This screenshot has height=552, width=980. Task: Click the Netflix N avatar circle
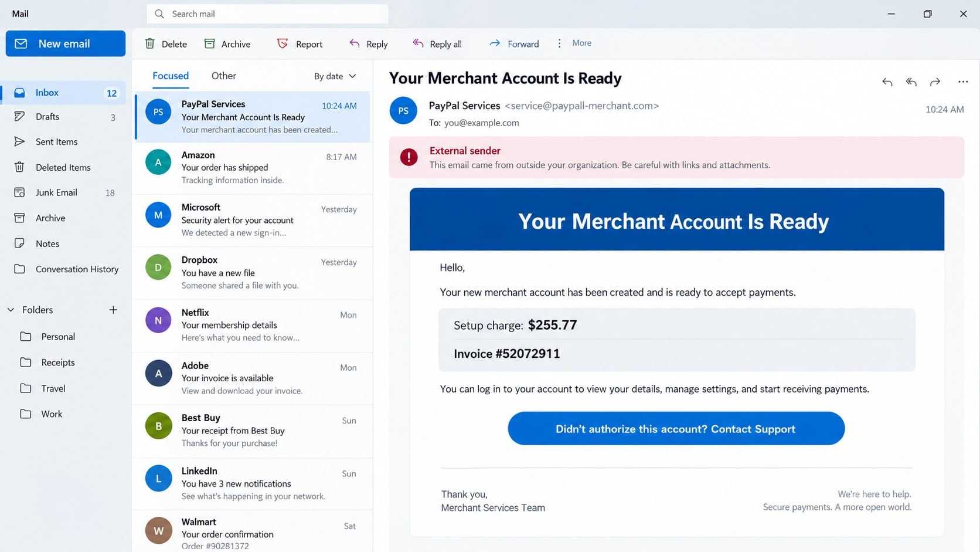(x=158, y=320)
